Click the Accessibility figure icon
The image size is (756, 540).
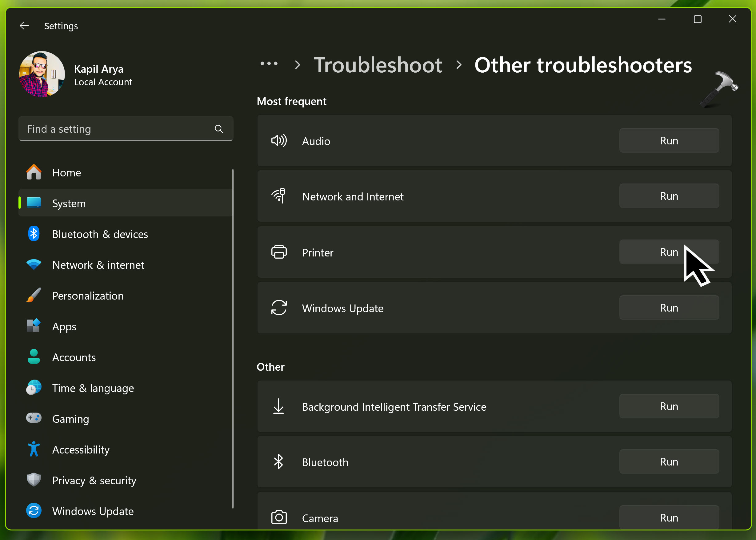tap(34, 449)
